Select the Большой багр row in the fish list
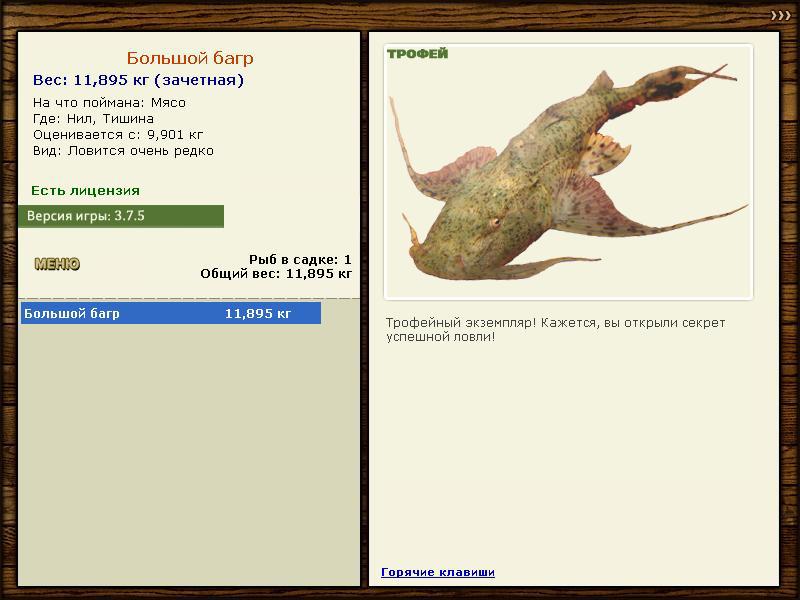The image size is (800, 600). pyautogui.click(x=171, y=313)
